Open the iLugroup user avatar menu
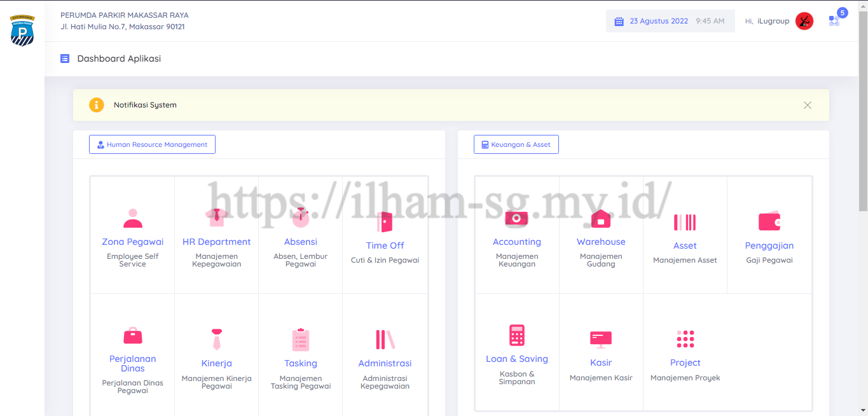The image size is (868, 416). click(804, 21)
